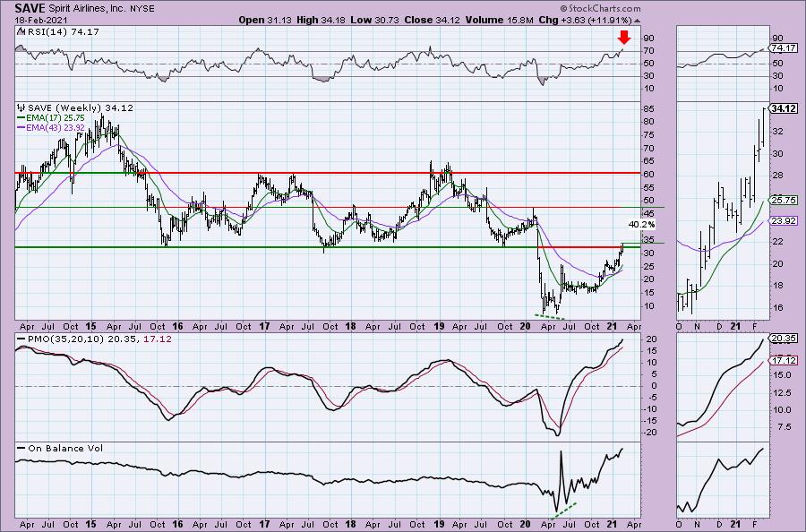Click the 25.75 EMA tag on right axis
This screenshot has height=532, width=806.
click(x=785, y=200)
